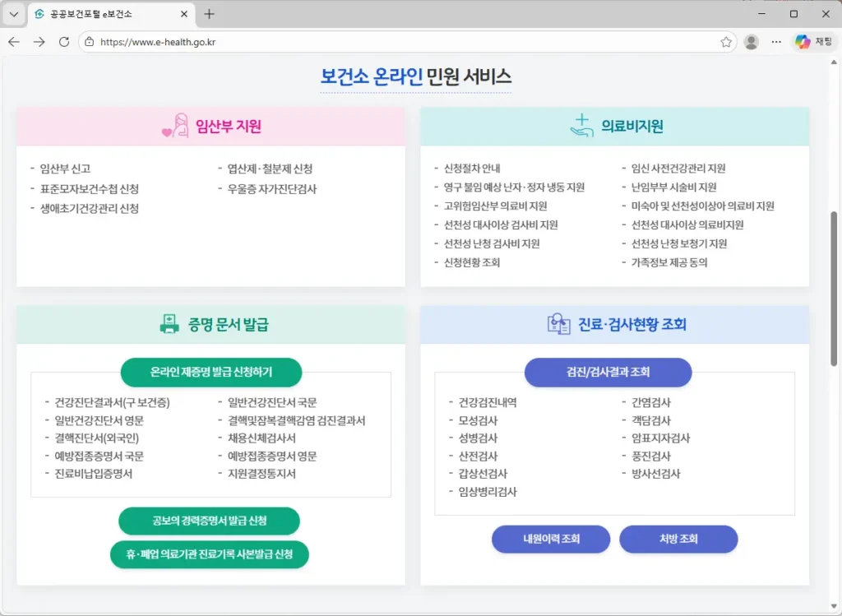Click the 온라인 제증명 발급 신청하기 button
Screen dimensions: 842x616
click(x=211, y=372)
